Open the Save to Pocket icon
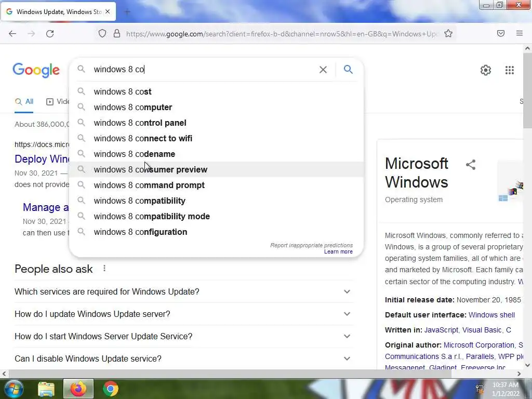Screen dimensions: 532x399 coord(501,33)
